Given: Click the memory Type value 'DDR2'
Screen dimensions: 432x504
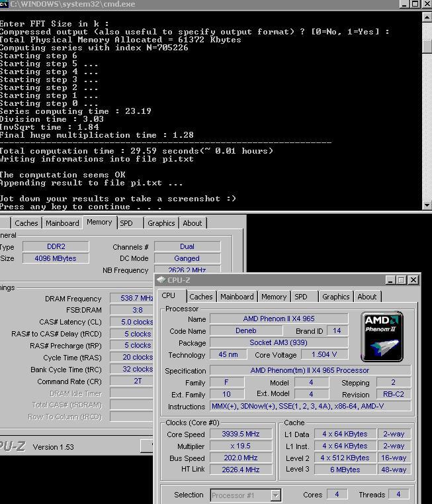Looking at the screenshot, I should (56, 246).
